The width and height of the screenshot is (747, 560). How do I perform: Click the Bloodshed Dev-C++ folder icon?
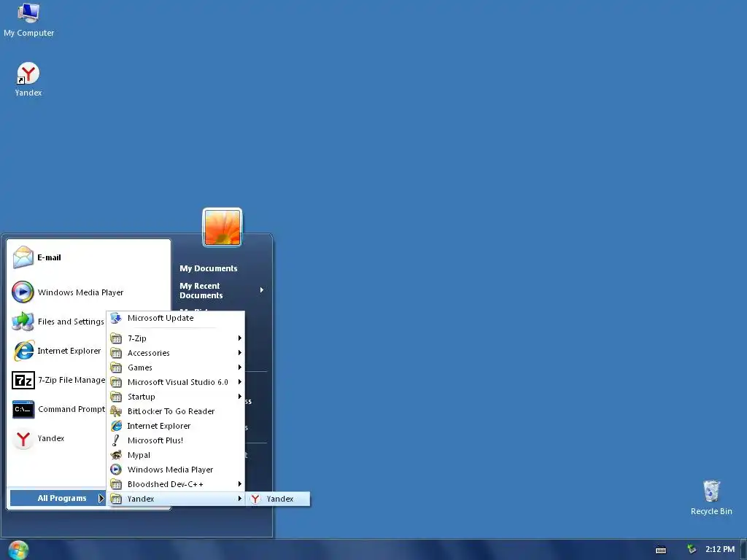click(x=116, y=484)
